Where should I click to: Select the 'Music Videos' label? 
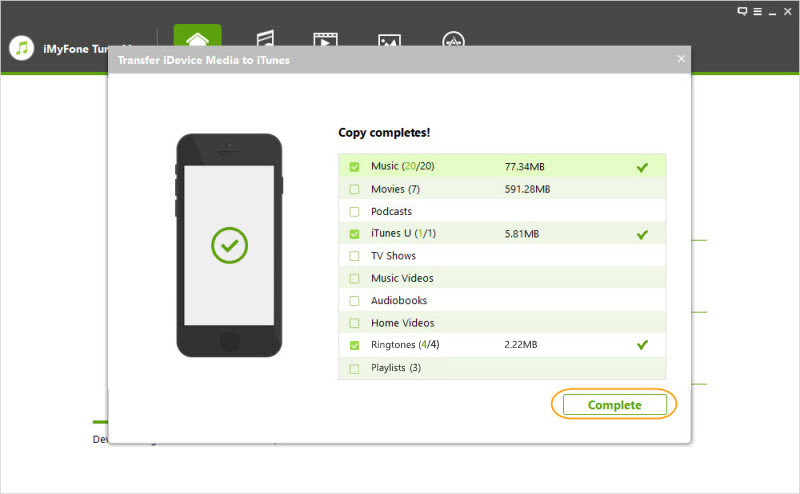coord(402,278)
